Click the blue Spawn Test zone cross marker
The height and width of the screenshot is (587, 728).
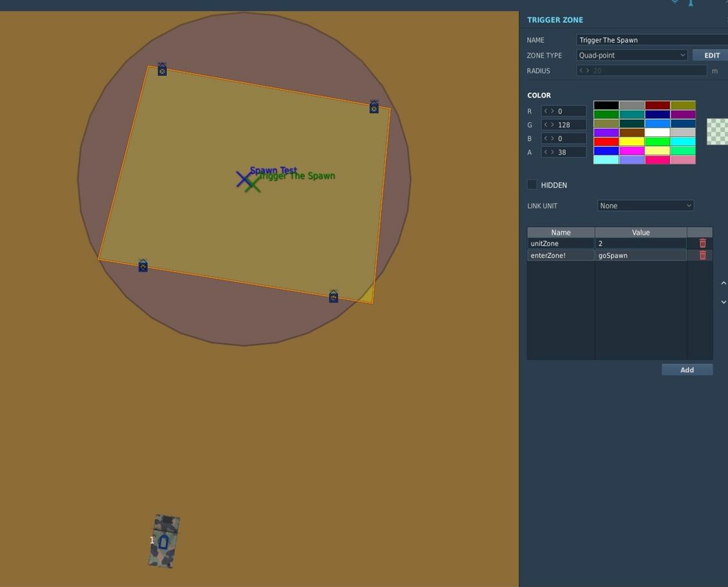[x=244, y=180]
